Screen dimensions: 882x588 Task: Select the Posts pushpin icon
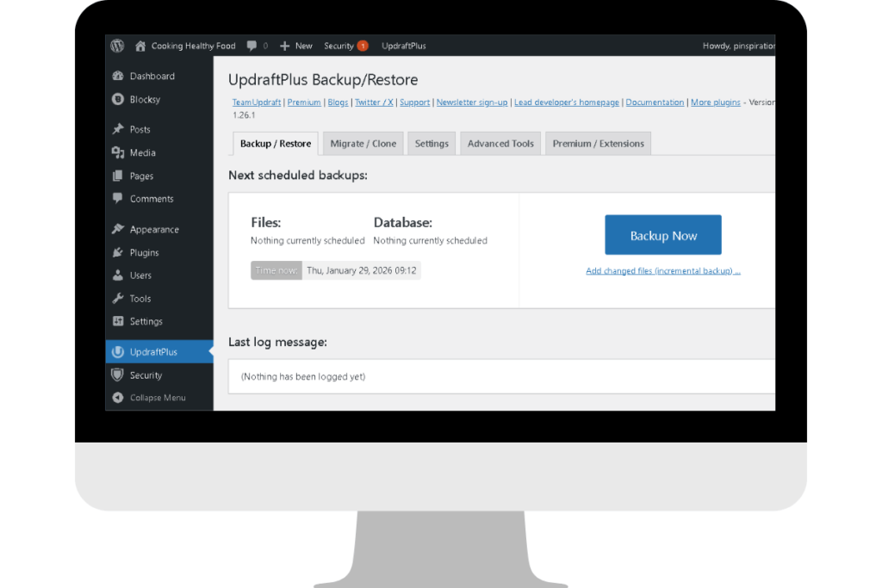point(117,129)
